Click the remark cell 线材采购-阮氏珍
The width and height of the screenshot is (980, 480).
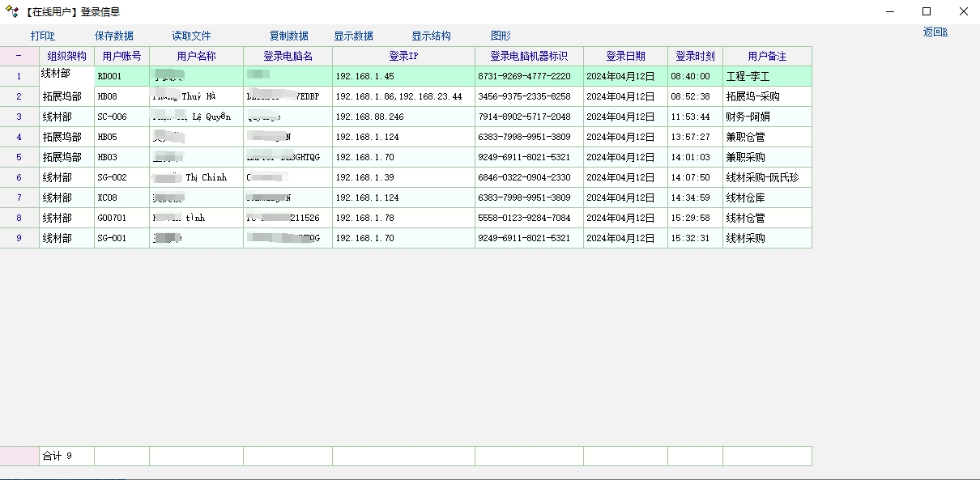click(x=762, y=177)
